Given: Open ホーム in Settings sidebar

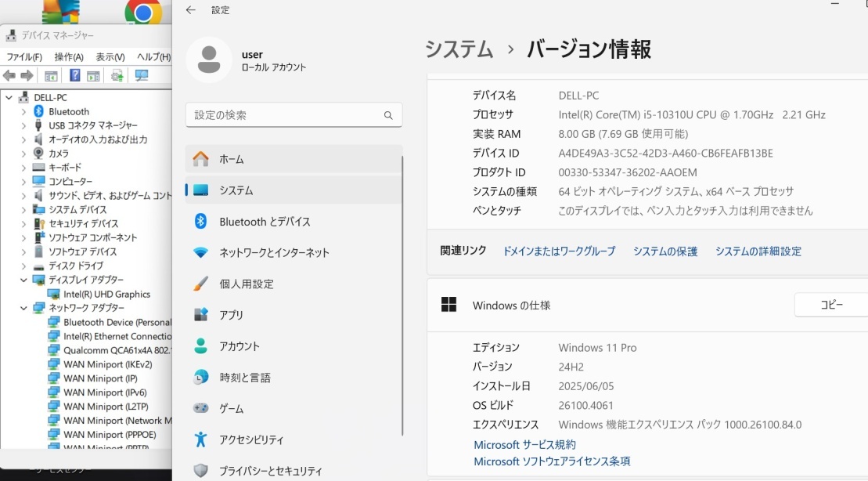Looking at the screenshot, I should (x=294, y=159).
